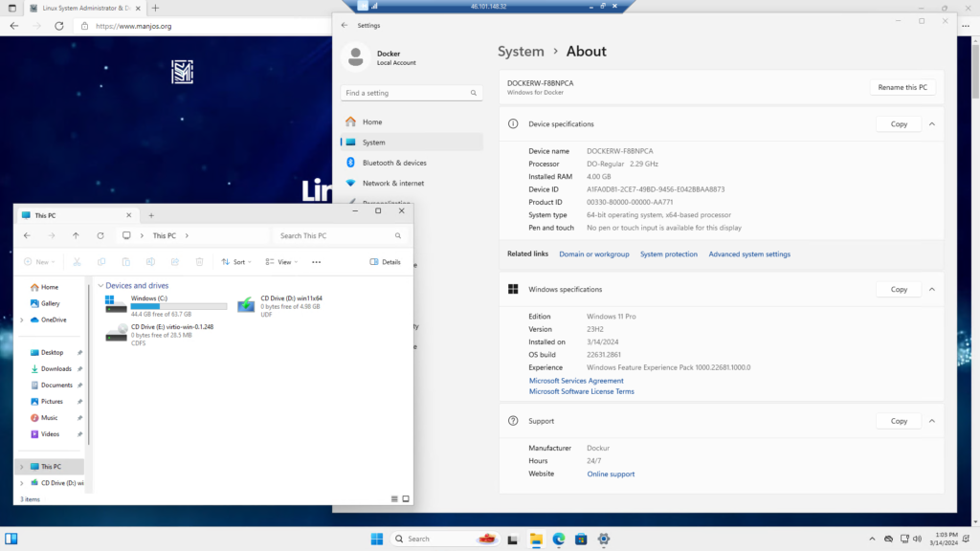
Task: Open Microsoft Services Agreement link
Action: point(575,381)
